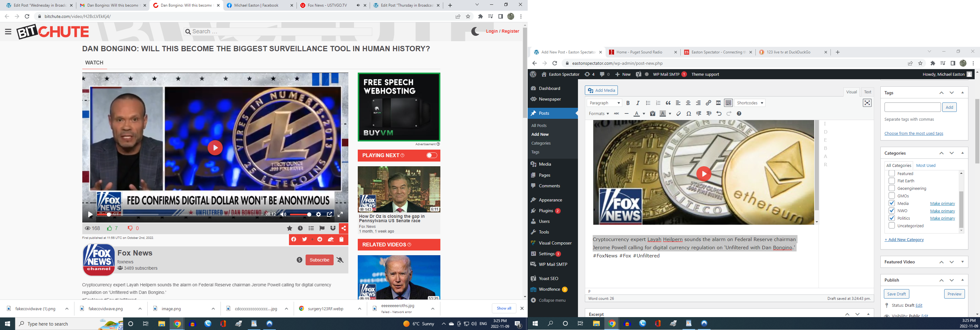Screen dimensions: 980x330
Task: Flag the BitChute video
Action: (322, 228)
